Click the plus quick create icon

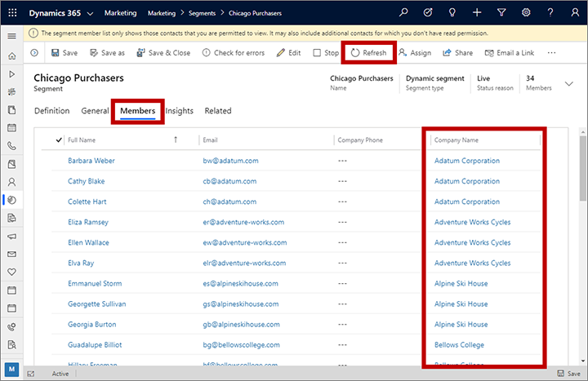coord(477,13)
